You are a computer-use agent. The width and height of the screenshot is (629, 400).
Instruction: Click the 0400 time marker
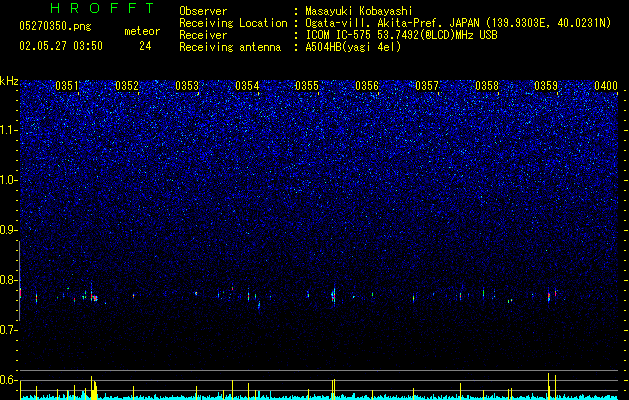(606, 86)
